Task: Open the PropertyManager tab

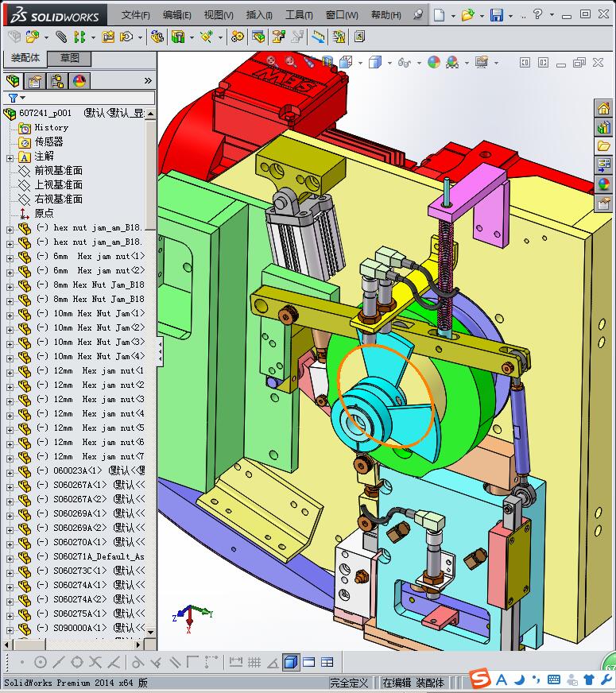Action: [34, 81]
